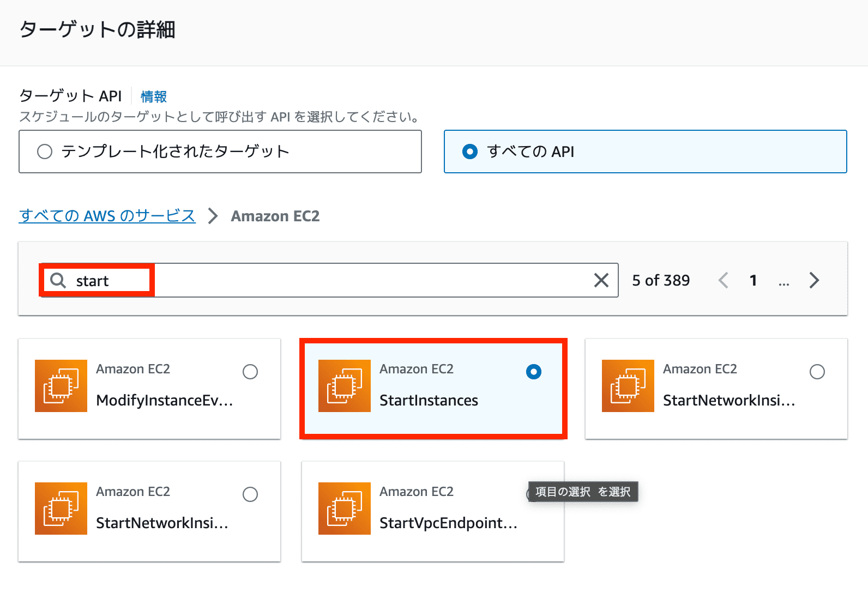Click the EC2 icon on StartInstances card

[x=345, y=386]
